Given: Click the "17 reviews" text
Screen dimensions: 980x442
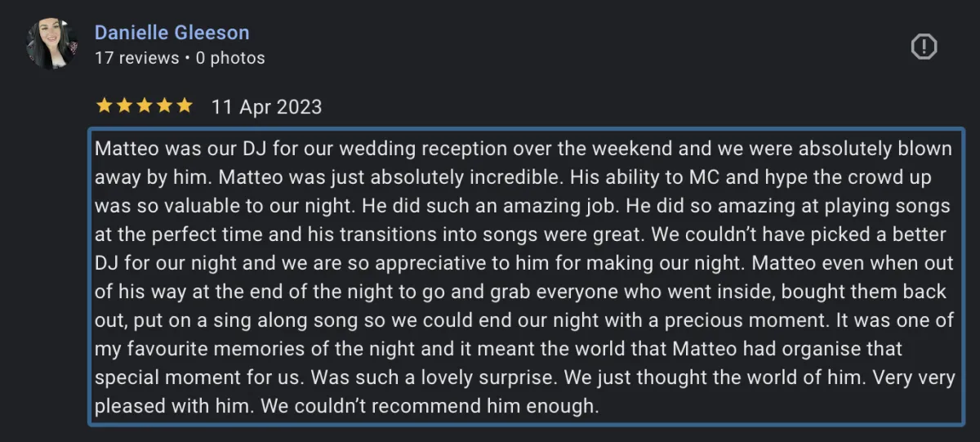Looking at the screenshot, I should pyautogui.click(x=136, y=58).
